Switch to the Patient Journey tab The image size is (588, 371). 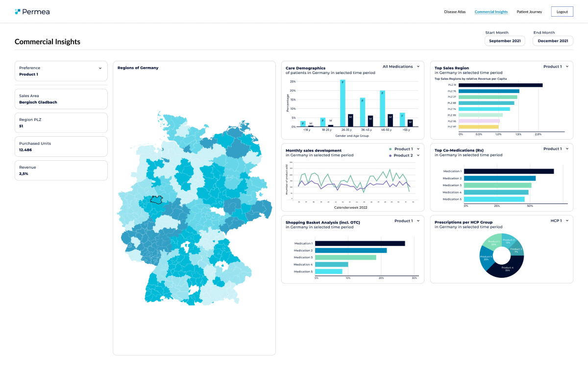tap(529, 12)
